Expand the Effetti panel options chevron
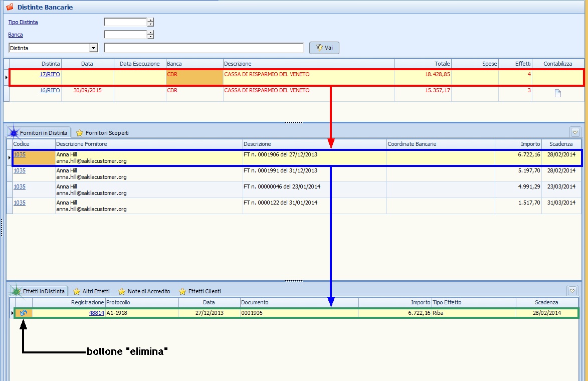588x381 pixels. pos(572,291)
